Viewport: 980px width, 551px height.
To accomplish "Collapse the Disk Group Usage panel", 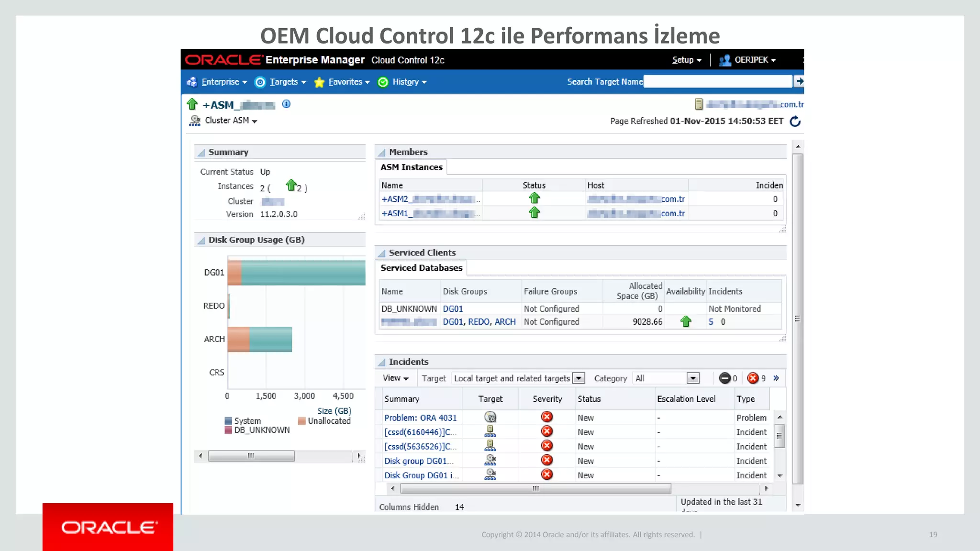I will tap(201, 240).
